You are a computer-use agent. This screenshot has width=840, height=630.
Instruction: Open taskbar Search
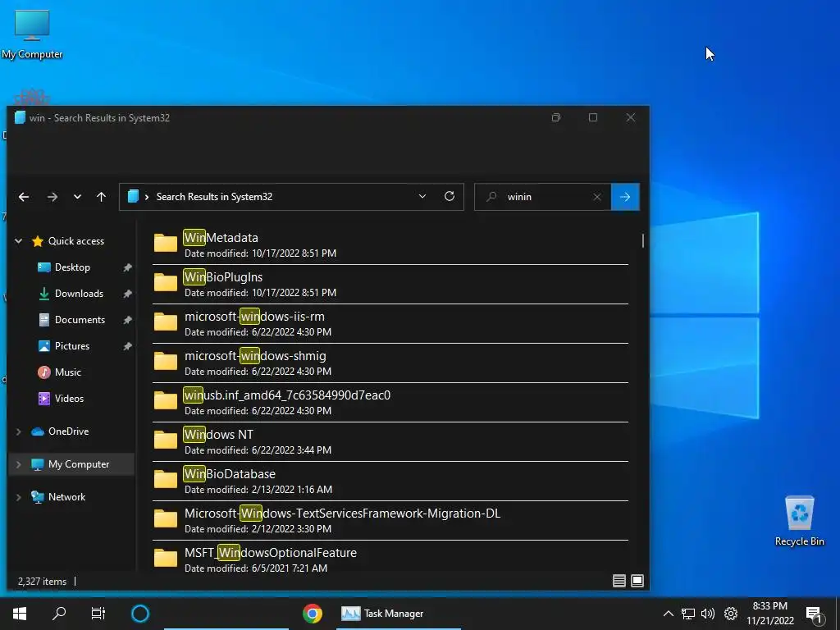coord(59,614)
